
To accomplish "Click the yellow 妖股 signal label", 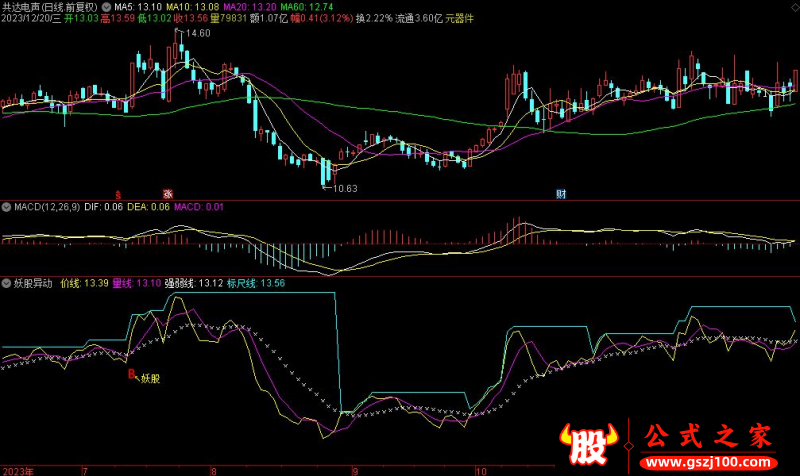I will tap(150, 379).
